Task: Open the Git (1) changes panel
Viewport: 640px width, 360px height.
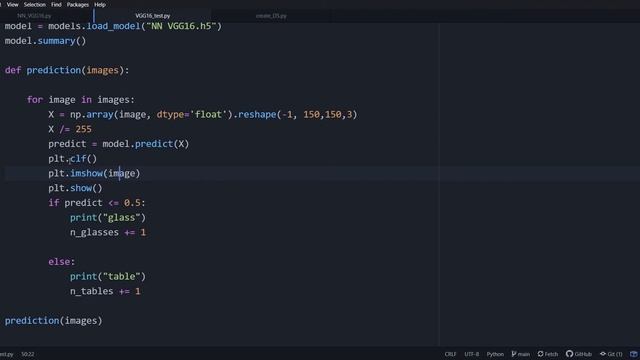Action: (x=611, y=354)
